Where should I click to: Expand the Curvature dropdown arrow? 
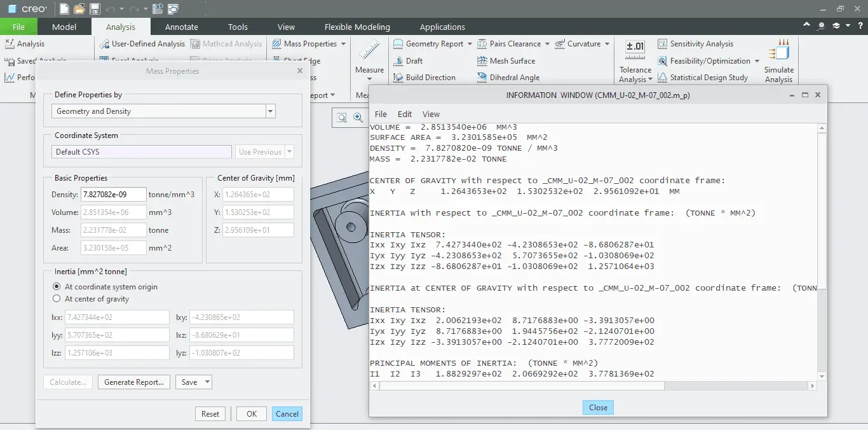tap(607, 44)
